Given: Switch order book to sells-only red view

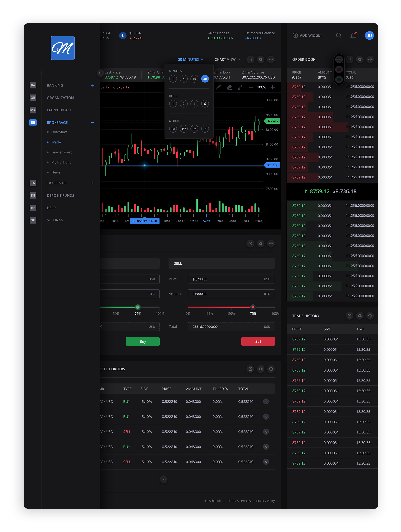Looking at the screenshot, I should click(x=339, y=79).
